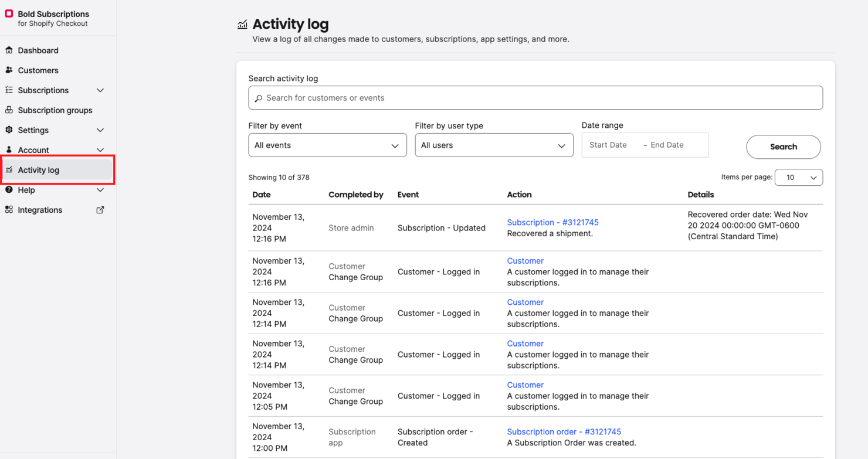The width and height of the screenshot is (868, 459).
Task: Click the Activity log chart icon
Action: [x=9, y=170]
